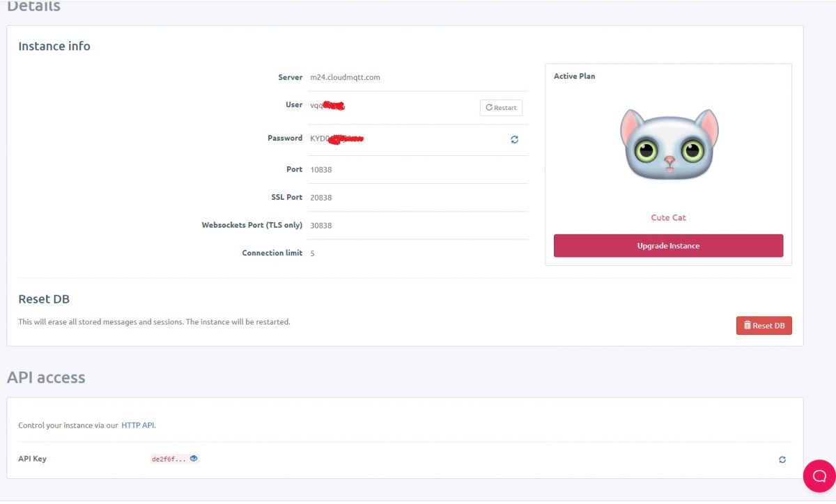The image size is (836, 504).
Task: Click the port value 10838
Action: (x=320, y=170)
